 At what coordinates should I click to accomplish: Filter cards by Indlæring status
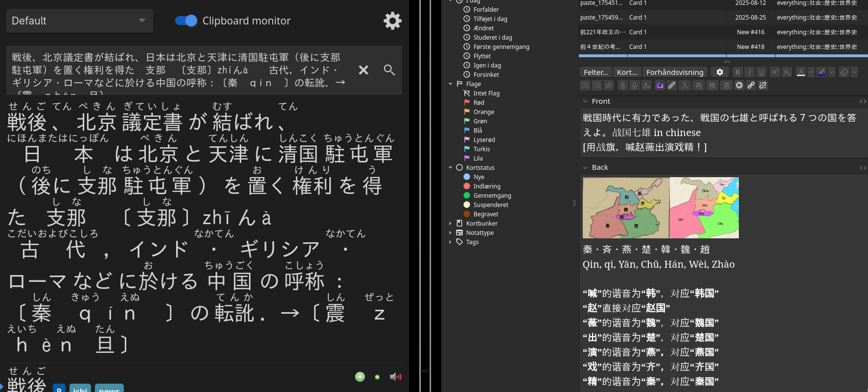pyautogui.click(x=487, y=186)
